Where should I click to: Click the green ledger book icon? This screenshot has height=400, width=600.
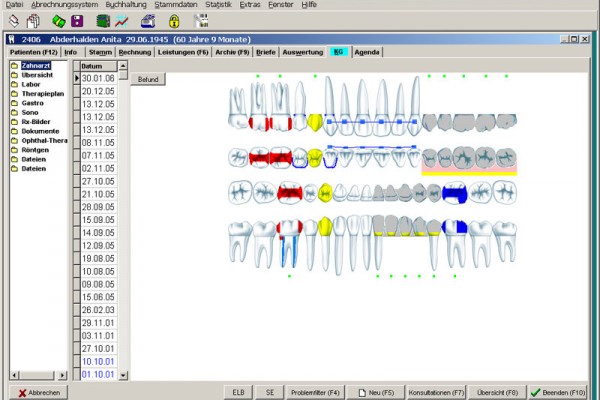(x=102, y=20)
